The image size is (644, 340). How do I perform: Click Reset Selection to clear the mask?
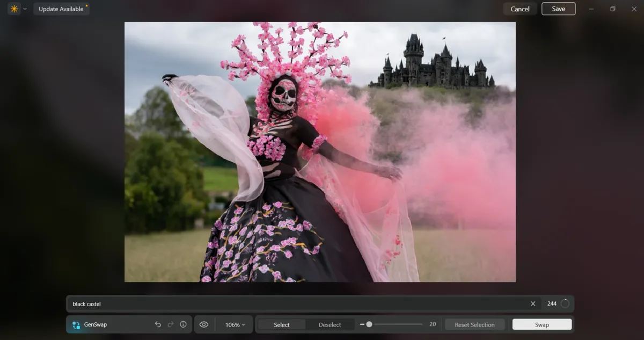[x=474, y=324]
